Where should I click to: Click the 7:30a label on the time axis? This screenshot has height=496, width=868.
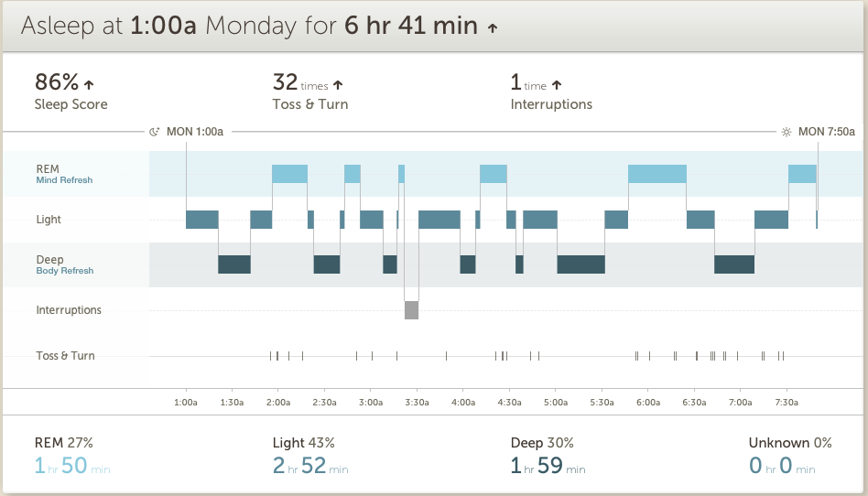tap(786, 402)
